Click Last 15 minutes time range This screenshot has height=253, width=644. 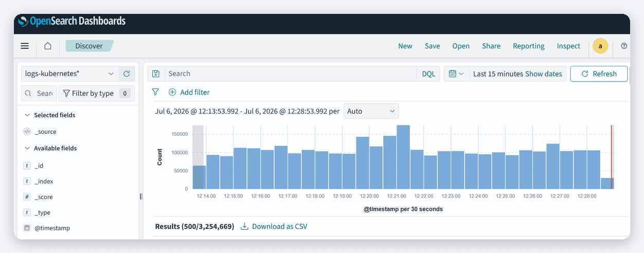[x=498, y=74]
